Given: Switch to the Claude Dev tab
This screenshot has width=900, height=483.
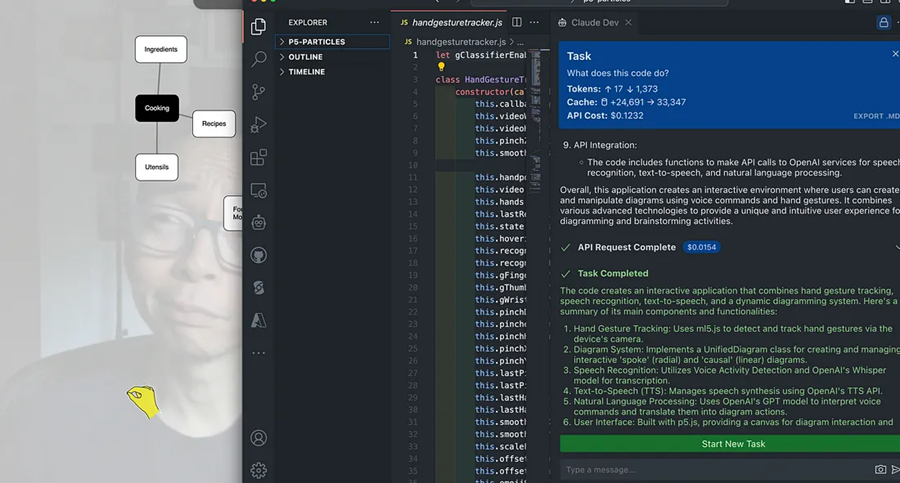Looking at the screenshot, I should 595,22.
